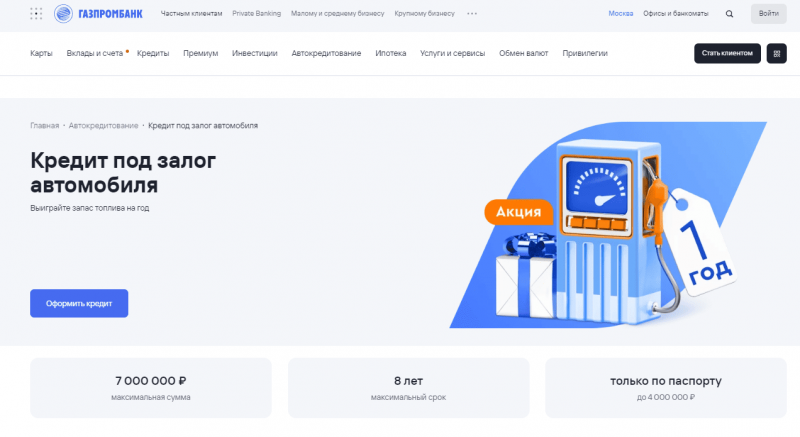
Task: Click the Главная breadcrumb link
Action: click(x=45, y=126)
